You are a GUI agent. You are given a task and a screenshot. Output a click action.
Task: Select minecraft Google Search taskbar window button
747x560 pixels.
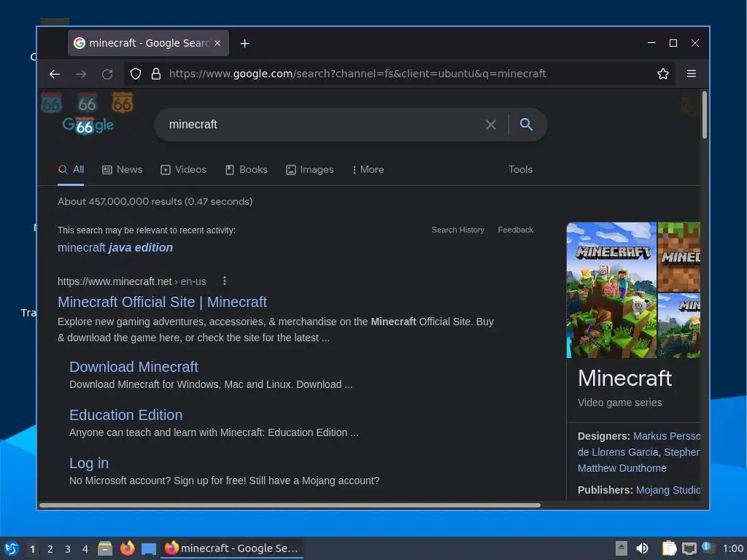tap(231, 548)
